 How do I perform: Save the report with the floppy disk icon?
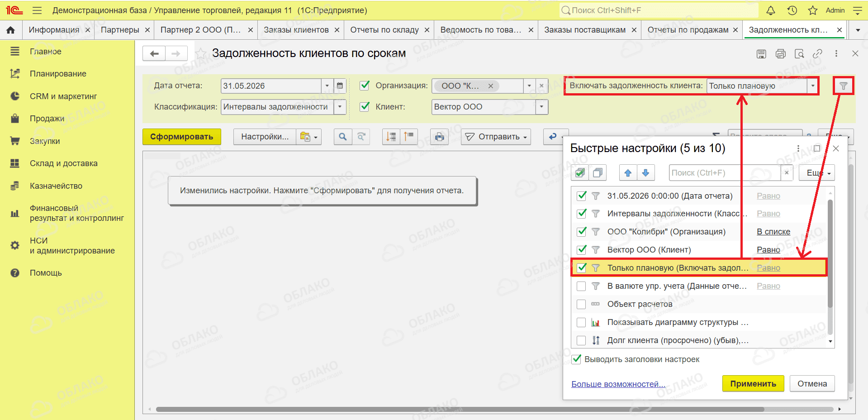click(762, 54)
